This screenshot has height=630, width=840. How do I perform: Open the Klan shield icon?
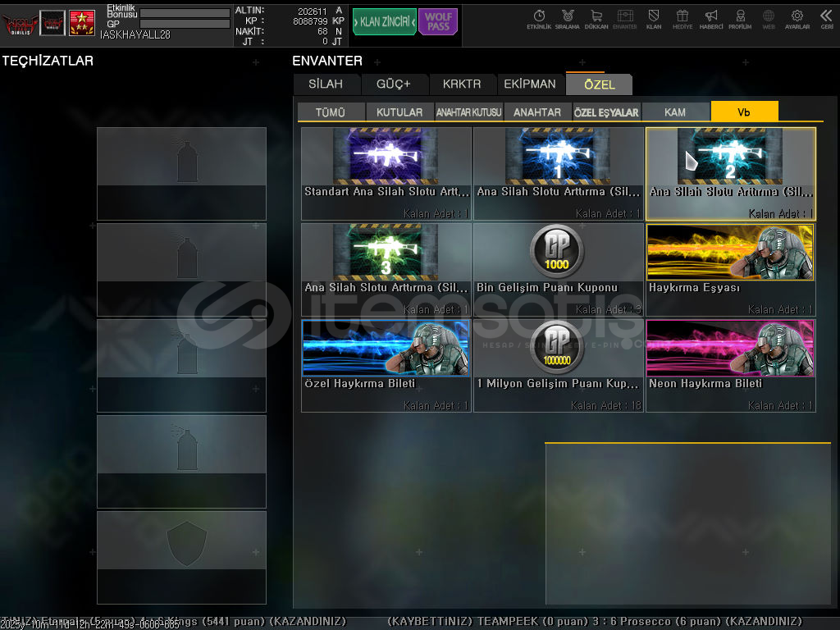[x=654, y=19]
